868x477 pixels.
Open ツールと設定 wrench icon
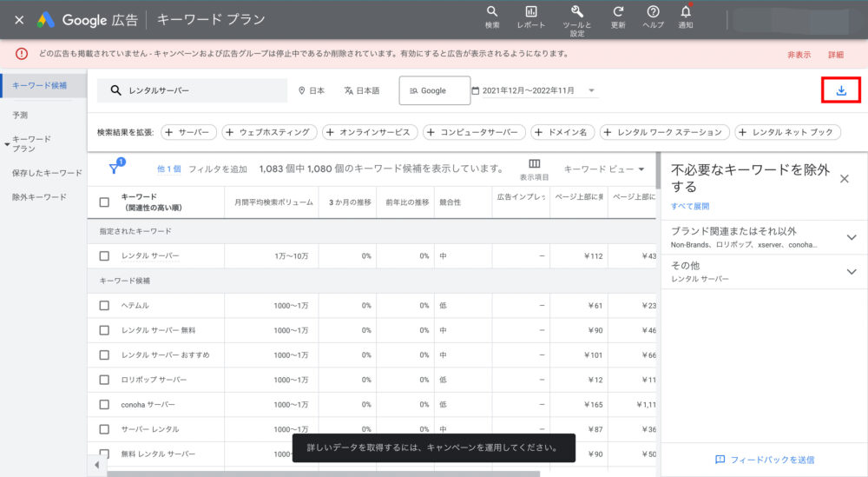coord(577,11)
